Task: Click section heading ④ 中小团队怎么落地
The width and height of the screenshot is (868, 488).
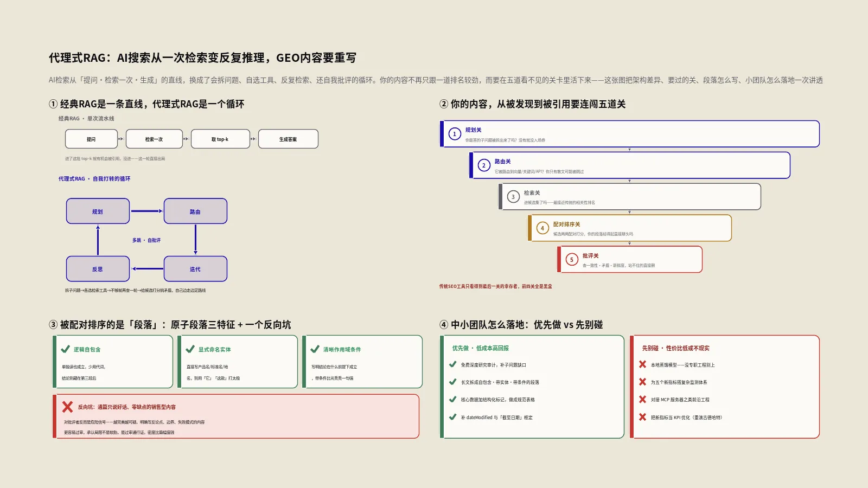Action: [x=521, y=325]
